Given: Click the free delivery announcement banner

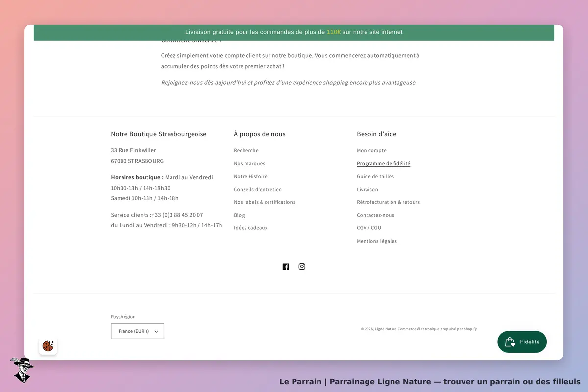Looking at the screenshot, I should (294, 32).
